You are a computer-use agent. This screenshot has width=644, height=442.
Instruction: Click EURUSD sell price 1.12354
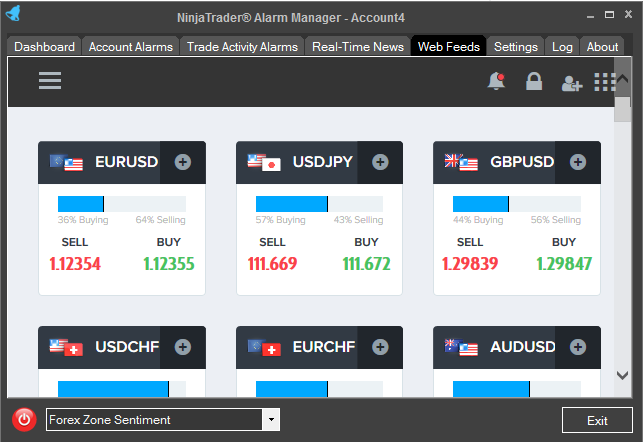(75, 264)
